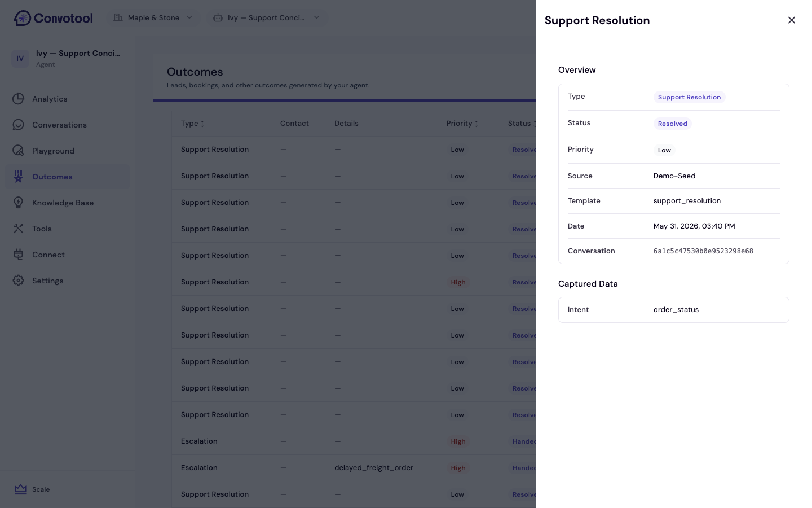Click the Details column header
Viewport: 812px width, 508px height.
346,124
